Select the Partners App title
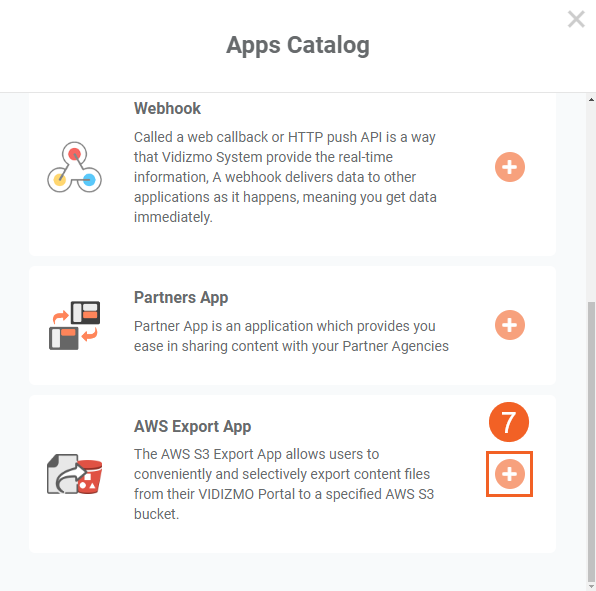The image size is (596, 591). [x=181, y=298]
